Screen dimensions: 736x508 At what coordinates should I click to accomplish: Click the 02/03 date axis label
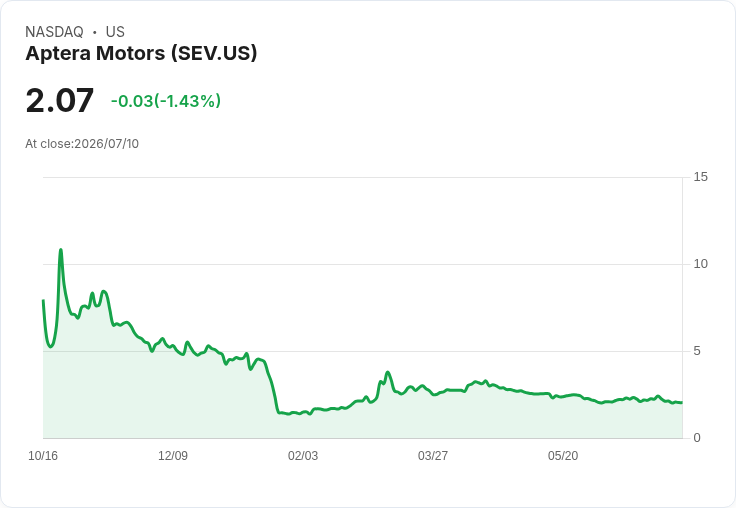303,456
